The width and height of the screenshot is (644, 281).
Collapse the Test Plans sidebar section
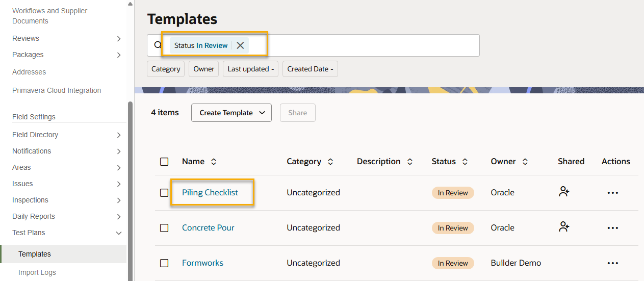point(118,233)
